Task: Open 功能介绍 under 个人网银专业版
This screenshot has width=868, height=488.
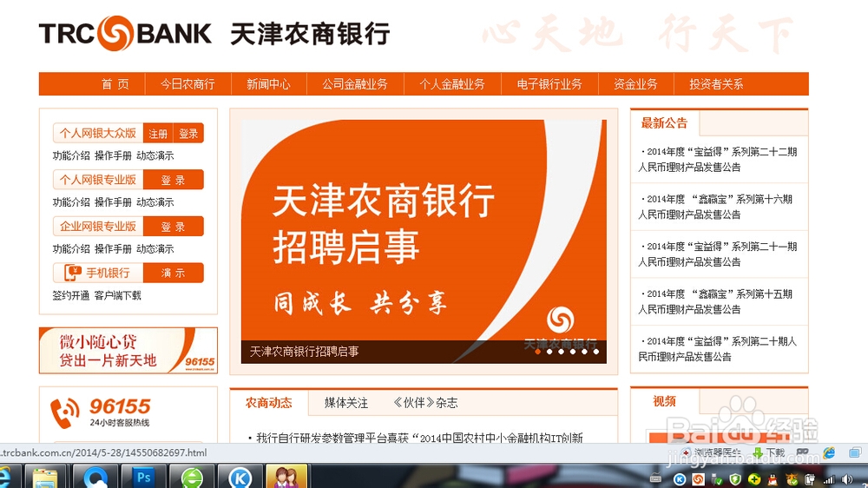Action: pos(71,202)
